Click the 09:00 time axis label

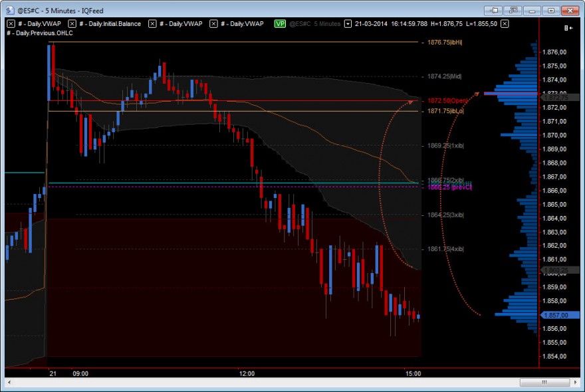click(80, 373)
